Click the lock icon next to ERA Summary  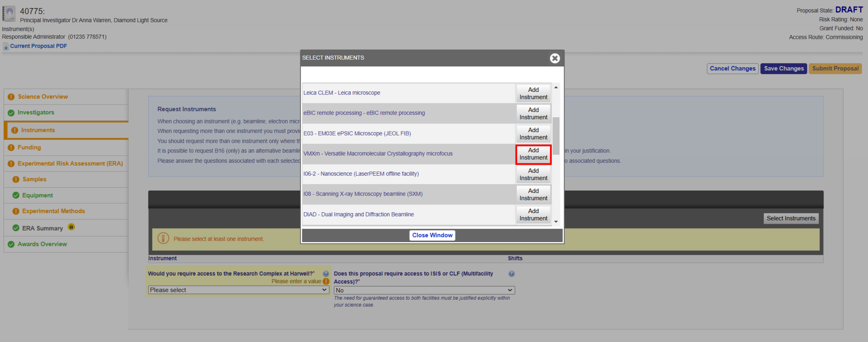coord(71,227)
